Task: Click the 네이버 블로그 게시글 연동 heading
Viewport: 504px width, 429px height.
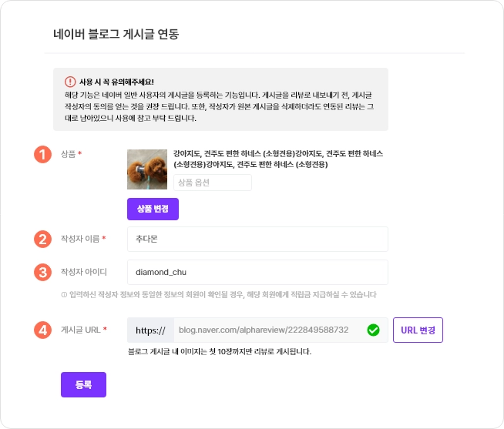Action: tap(116, 34)
